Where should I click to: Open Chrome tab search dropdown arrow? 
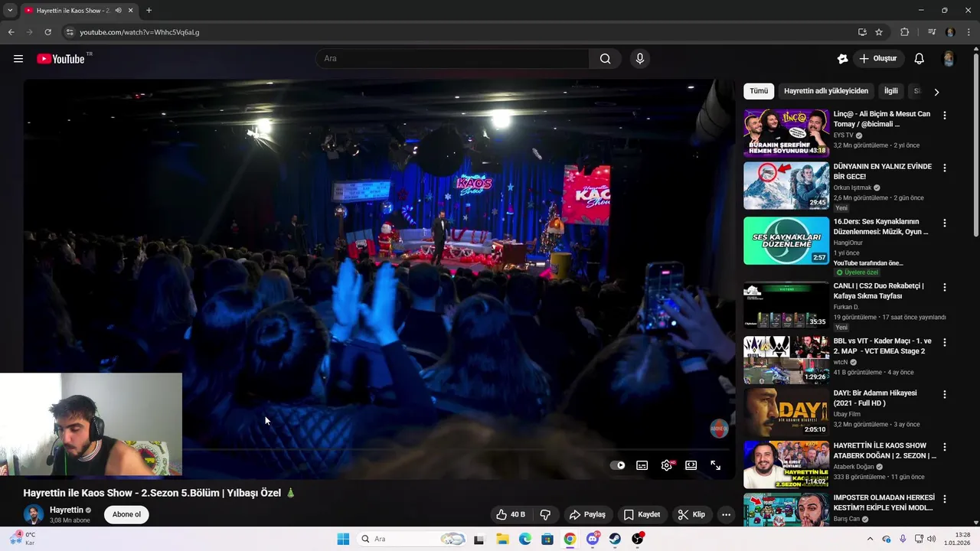10,11
